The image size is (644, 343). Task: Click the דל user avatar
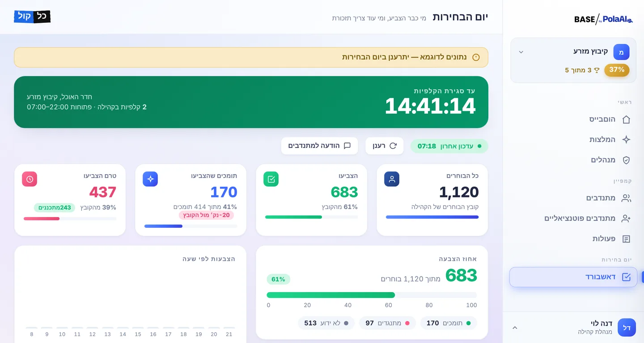[627, 327]
